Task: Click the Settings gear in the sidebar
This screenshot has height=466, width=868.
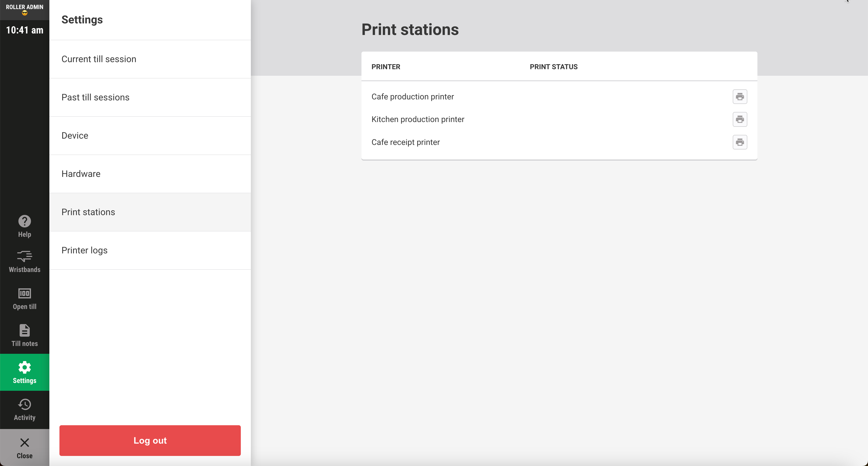Action: (x=25, y=372)
